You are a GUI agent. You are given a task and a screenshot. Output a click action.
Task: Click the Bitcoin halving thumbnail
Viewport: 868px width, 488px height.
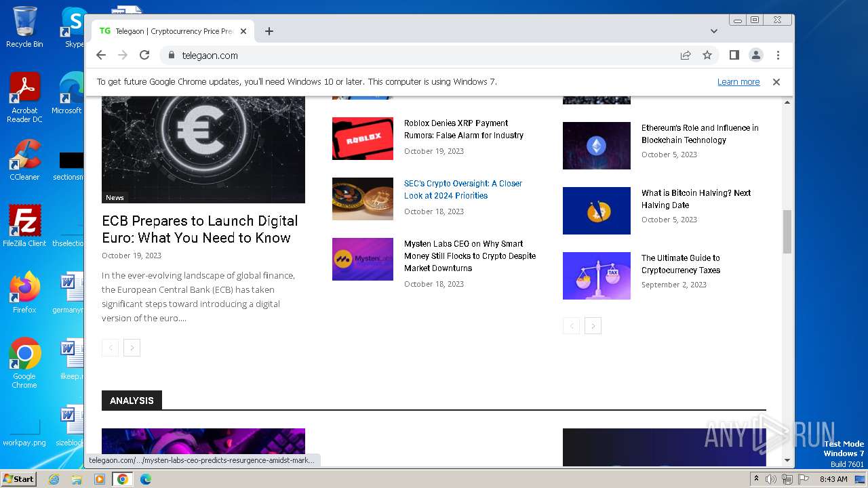tap(597, 211)
